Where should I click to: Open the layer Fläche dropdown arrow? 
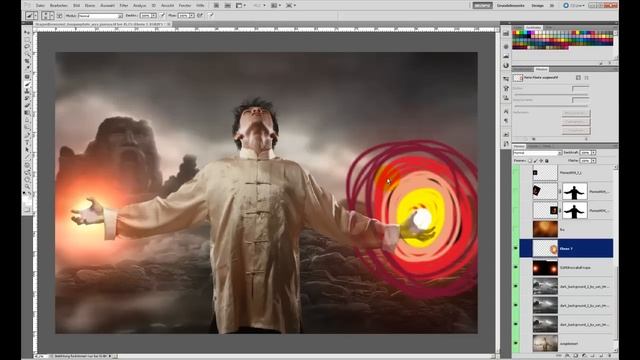593,161
